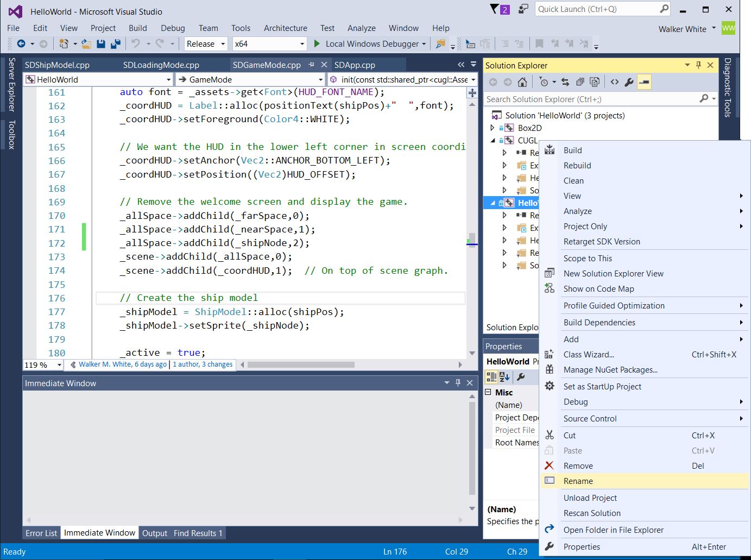The image size is (751, 560).
Task: Click Collapse All icon in Solution Explorer
Action: point(580,82)
